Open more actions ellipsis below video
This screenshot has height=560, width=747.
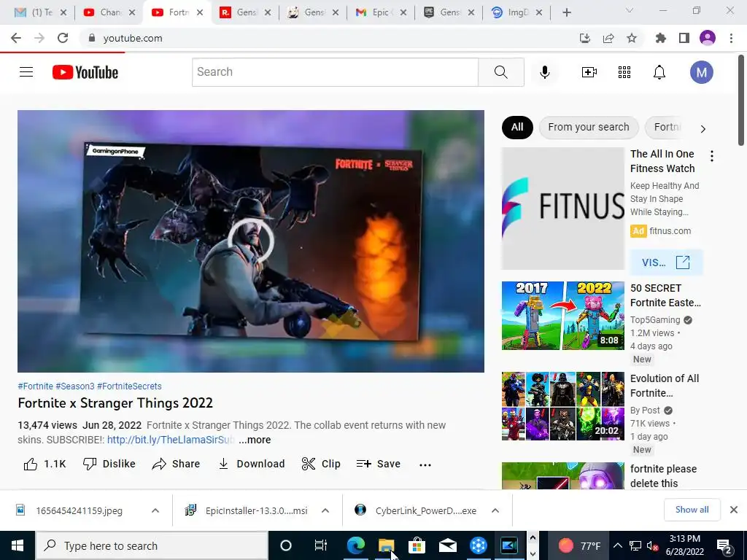pos(425,464)
